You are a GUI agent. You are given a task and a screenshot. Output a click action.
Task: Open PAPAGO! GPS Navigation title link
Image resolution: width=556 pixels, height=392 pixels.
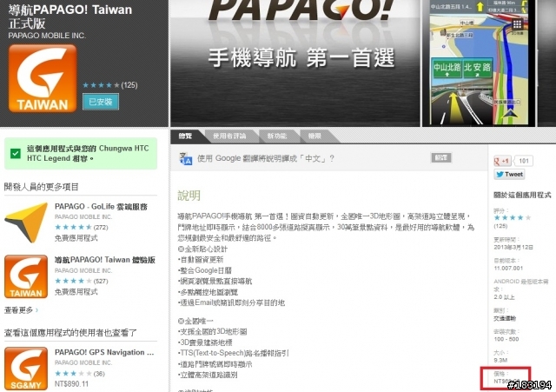tap(104, 352)
